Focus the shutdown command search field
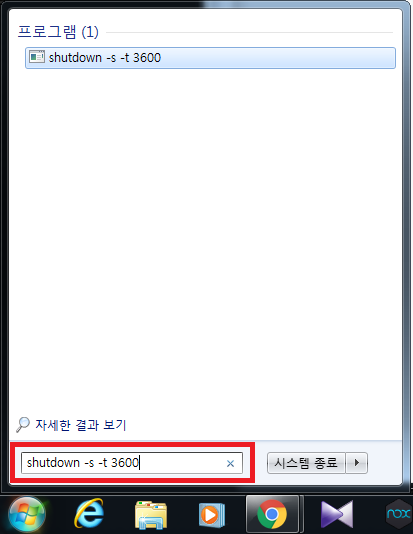This screenshot has height=534, width=413. [x=132, y=463]
